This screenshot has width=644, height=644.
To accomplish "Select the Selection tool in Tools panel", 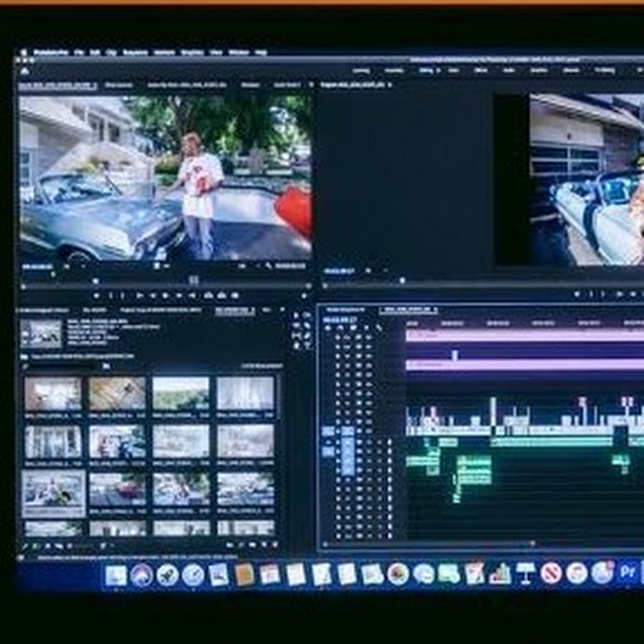I will tap(296, 315).
